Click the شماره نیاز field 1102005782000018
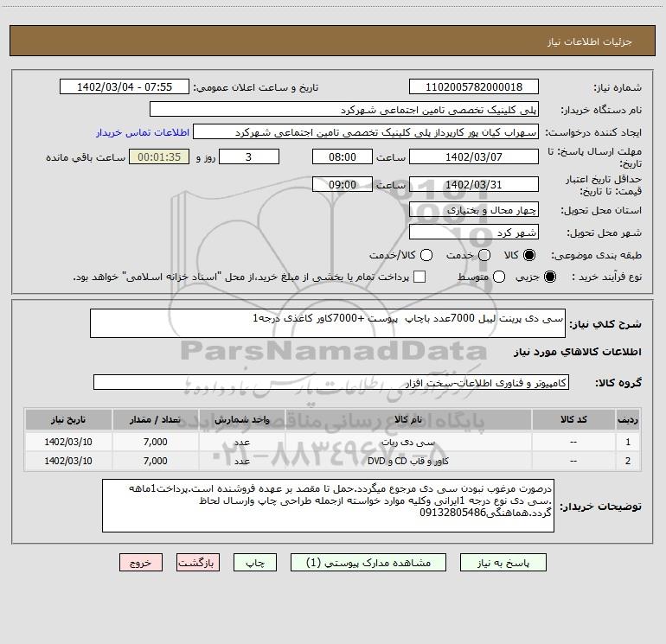This screenshot has width=666, height=644. (474, 87)
